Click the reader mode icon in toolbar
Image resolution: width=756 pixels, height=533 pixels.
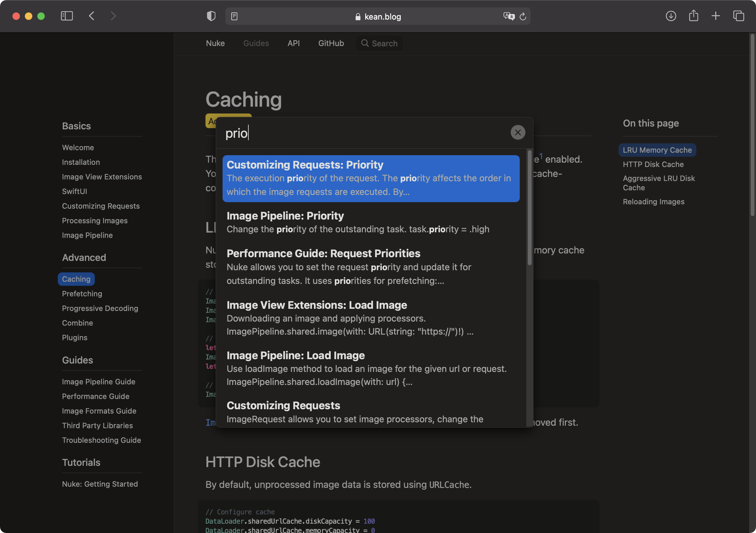(234, 16)
